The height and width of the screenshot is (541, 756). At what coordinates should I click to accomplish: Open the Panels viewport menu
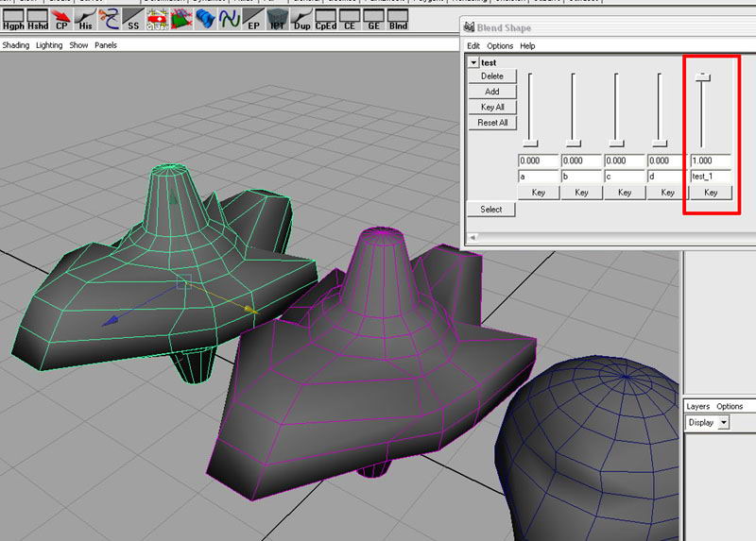pos(106,45)
